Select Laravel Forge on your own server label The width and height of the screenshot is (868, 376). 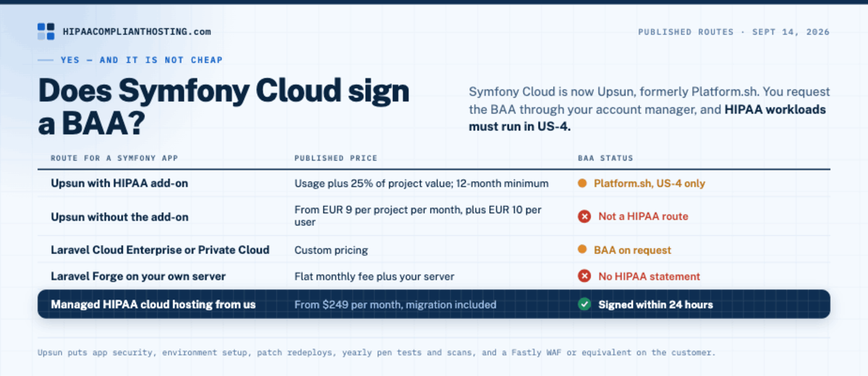(138, 276)
